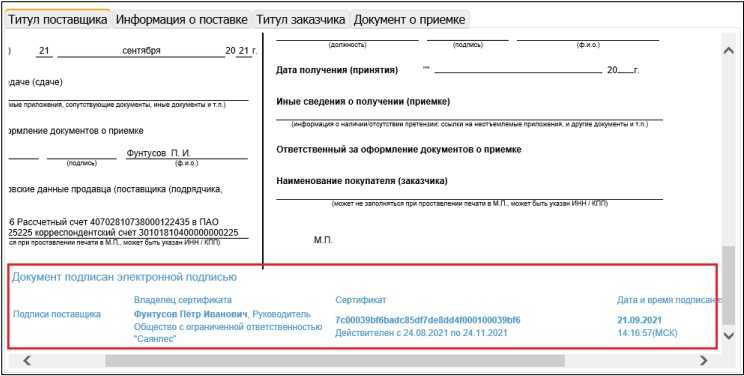This screenshot has height=376, width=744.
Task: Click the horizontal scrollbar thumb
Action: (335, 361)
